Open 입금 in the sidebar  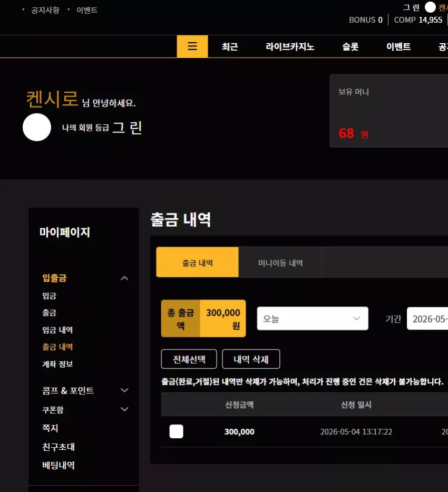[49, 296]
